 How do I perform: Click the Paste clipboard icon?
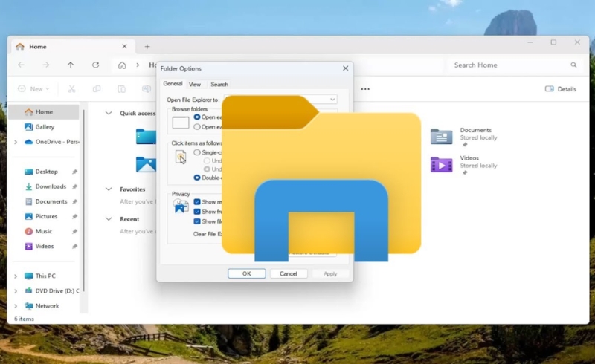(x=121, y=88)
